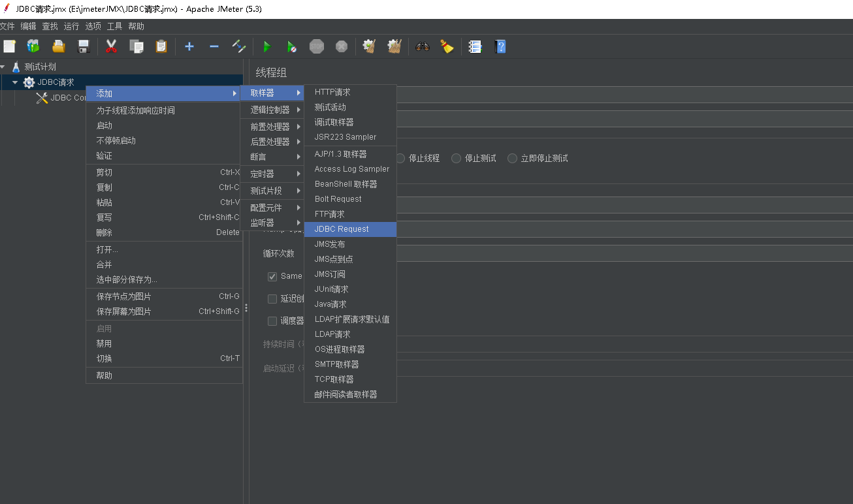This screenshot has height=504, width=853.
Task: Collapse the JDBC请求 tree node arrow
Action: pos(15,82)
